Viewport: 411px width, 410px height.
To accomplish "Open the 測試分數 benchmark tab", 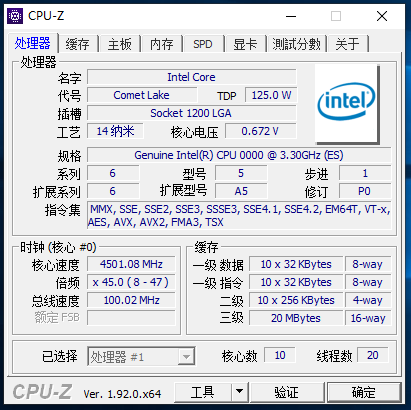I will coord(297,44).
